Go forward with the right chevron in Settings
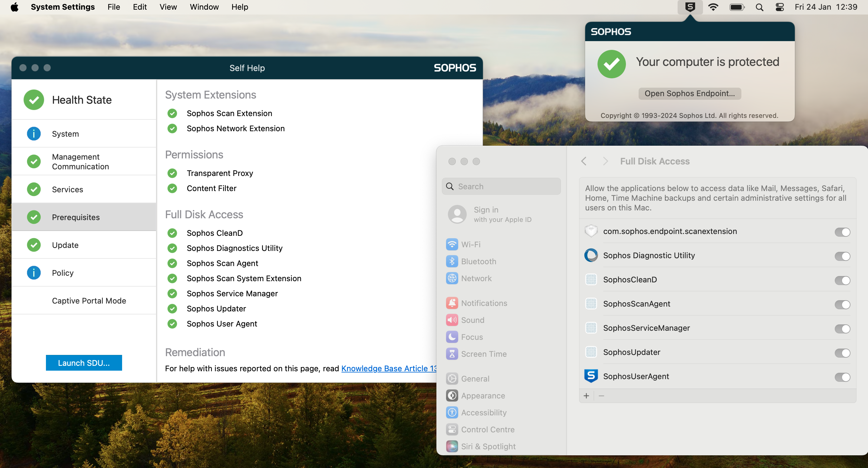Viewport: 868px width, 468px height. 605,161
